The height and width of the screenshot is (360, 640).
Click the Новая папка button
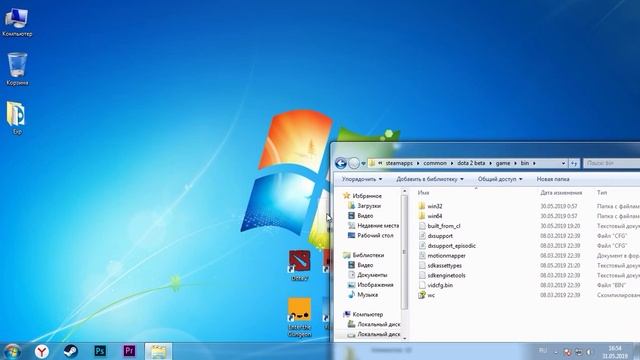tap(553, 179)
